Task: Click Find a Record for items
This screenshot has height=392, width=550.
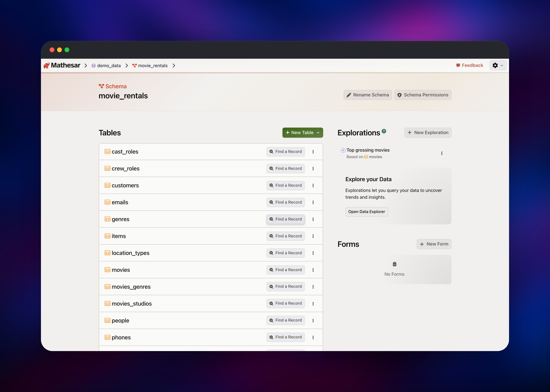Action: (285, 236)
